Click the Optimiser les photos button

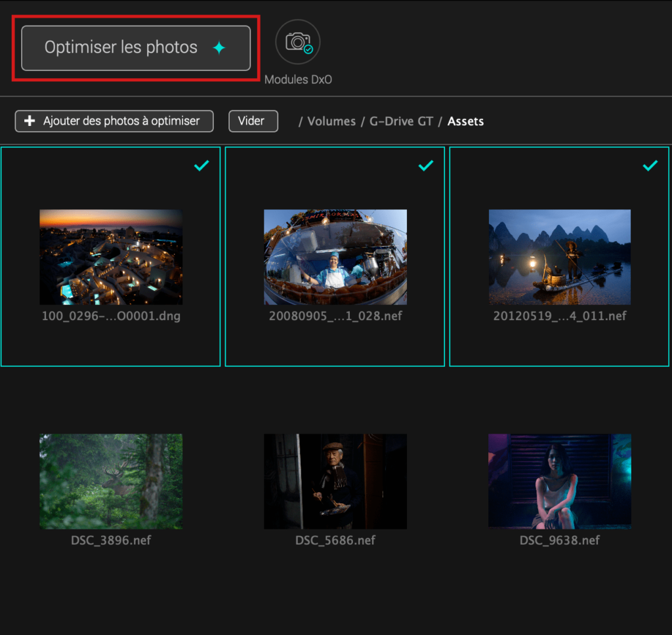click(x=136, y=48)
